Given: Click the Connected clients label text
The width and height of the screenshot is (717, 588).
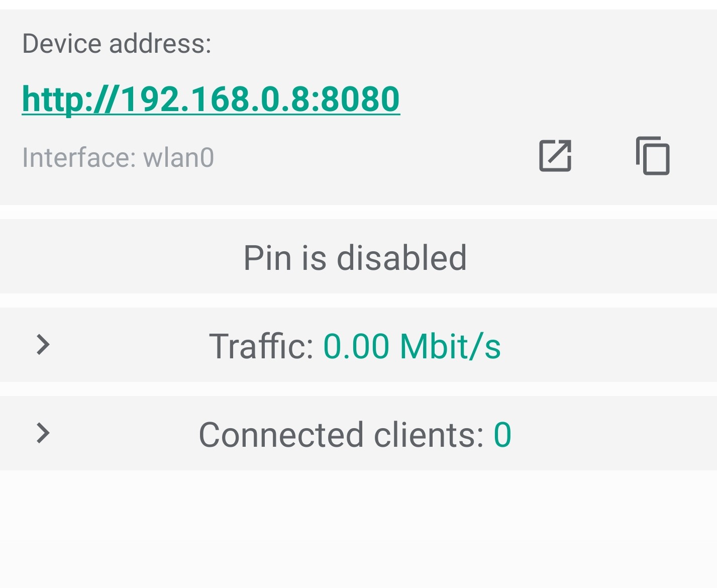Looking at the screenshot, I should tap(341, 435).
